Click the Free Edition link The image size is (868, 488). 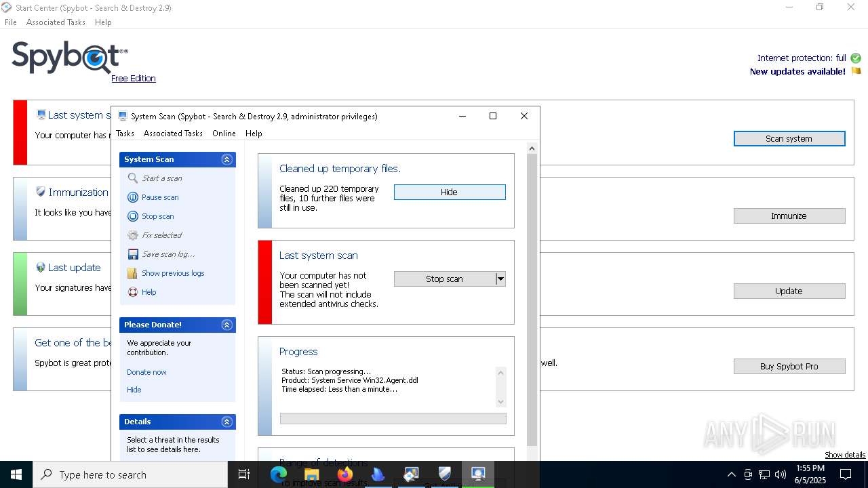134,78
